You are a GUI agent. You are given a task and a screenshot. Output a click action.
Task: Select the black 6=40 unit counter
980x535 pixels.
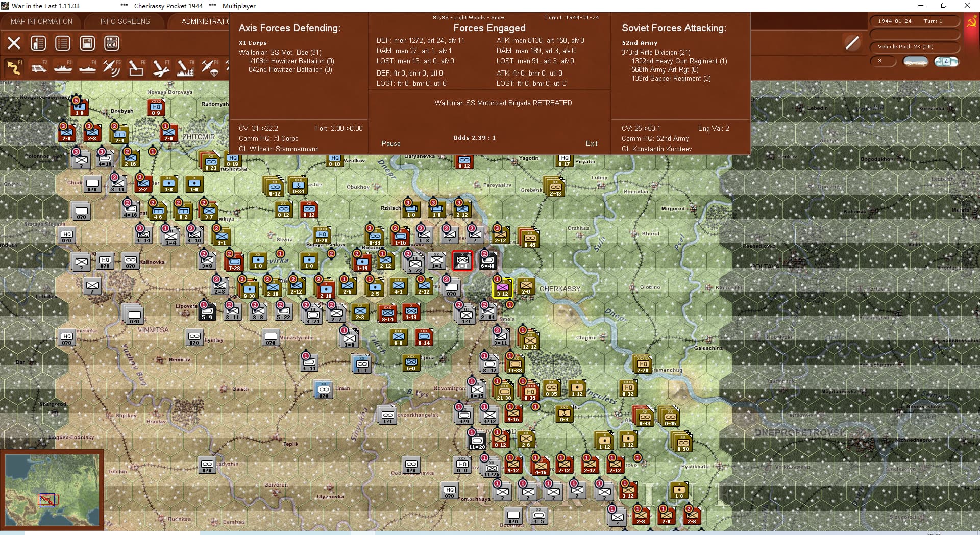tap(487, 260)
